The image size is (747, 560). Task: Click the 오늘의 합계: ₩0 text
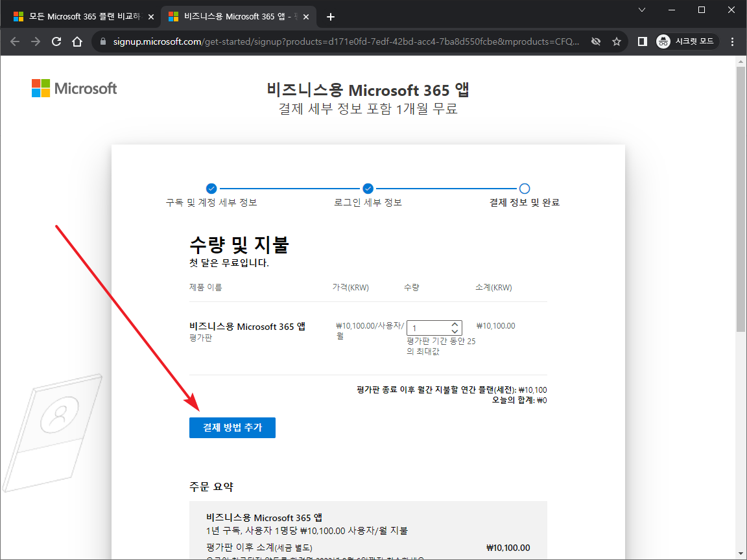tap(519, 401)
